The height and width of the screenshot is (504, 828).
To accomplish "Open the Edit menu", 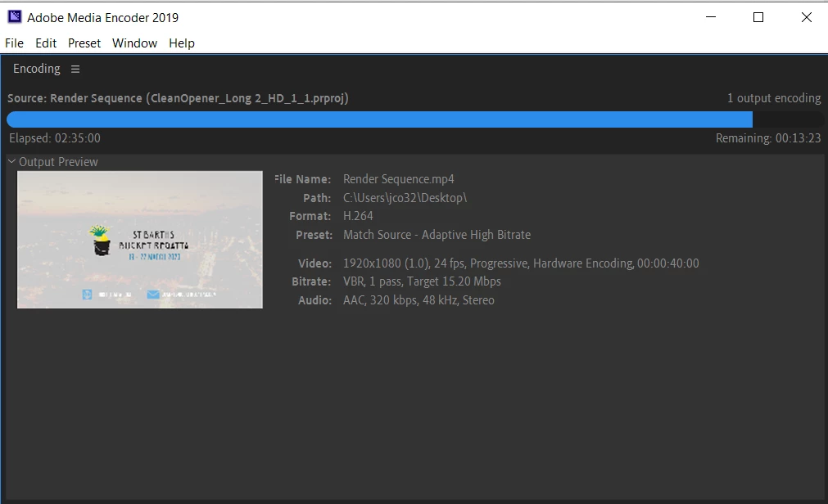I will tap(46, 43).
